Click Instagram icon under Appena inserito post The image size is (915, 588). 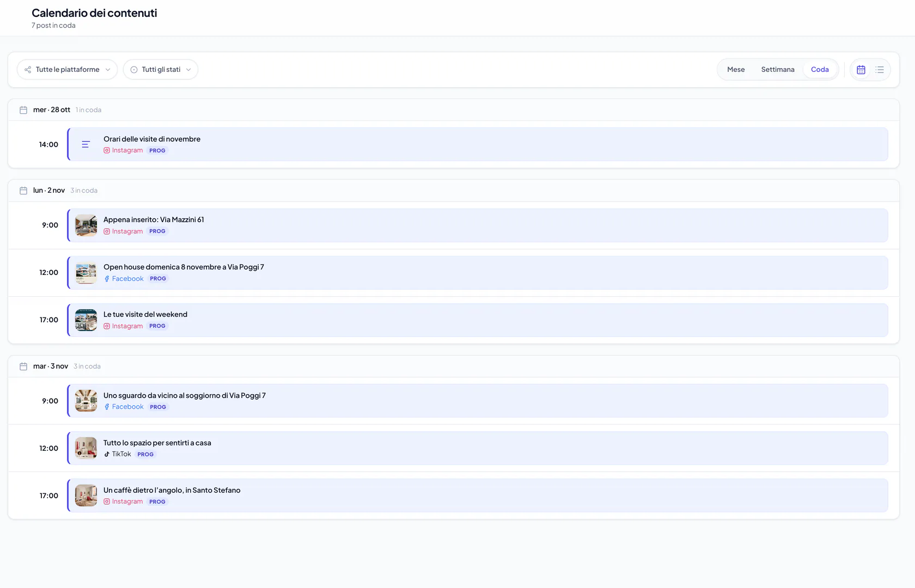pos(107,231)
